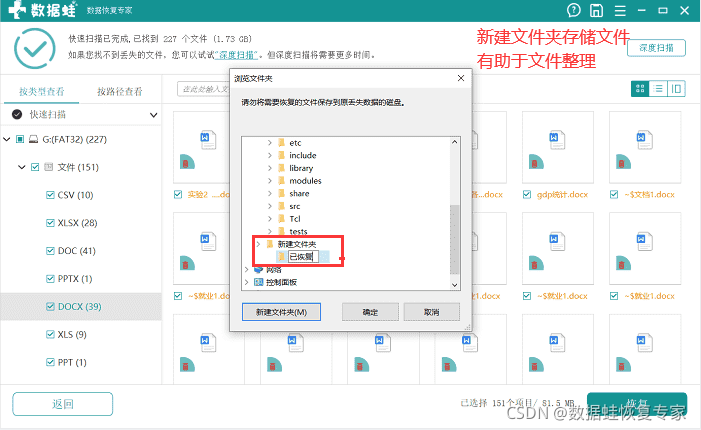Expand the src folder chevron
Viewport: 701px width, 430px height.
(x=270, y=206)
